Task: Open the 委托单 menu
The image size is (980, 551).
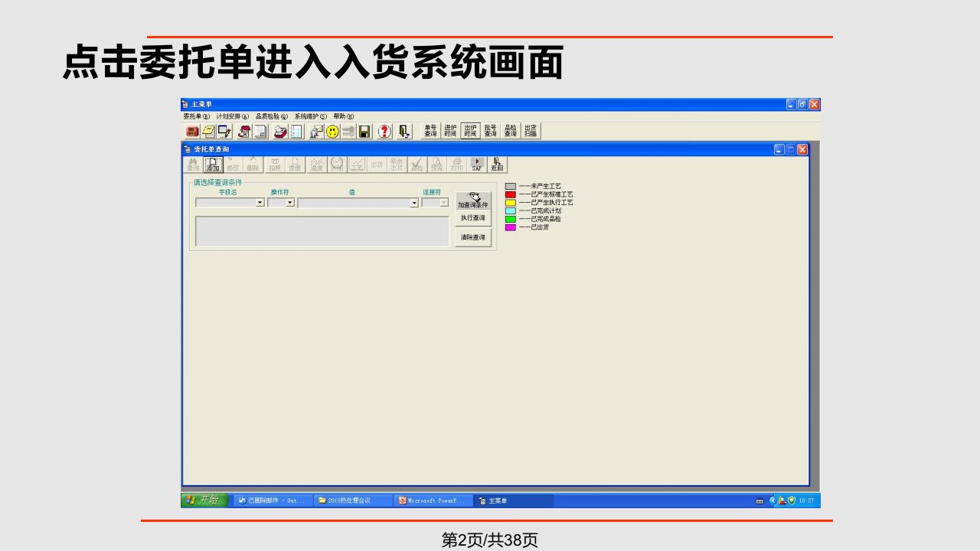Action: pos(196,116)
